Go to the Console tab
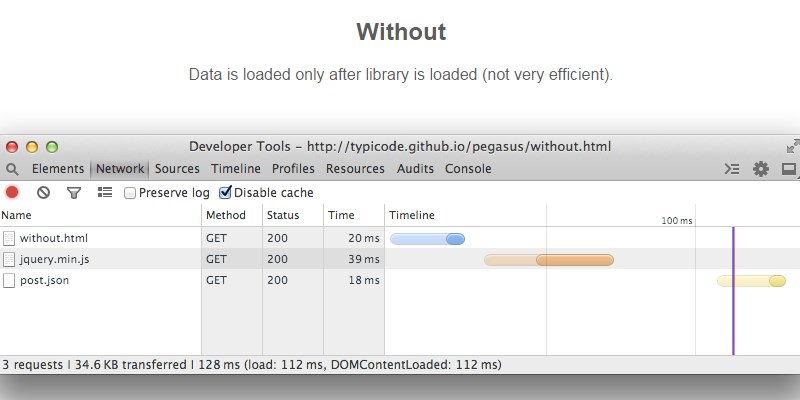Image resolution: width=800 pixels, height=400 pixels. [468, 169]
